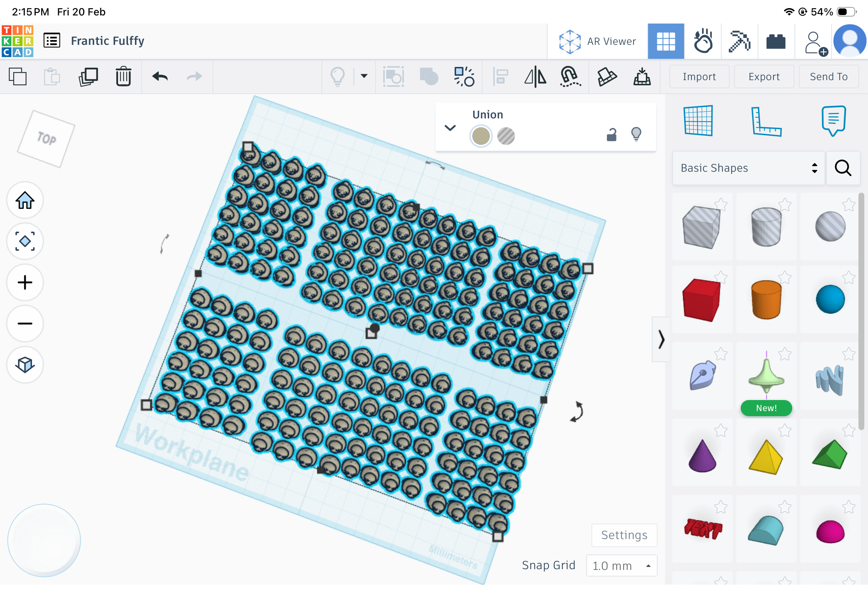This screenshot has width=868, height=603.
Task: Activate the Cruise magnet tool
Action: pyautogui.click(x=570, y=77)
